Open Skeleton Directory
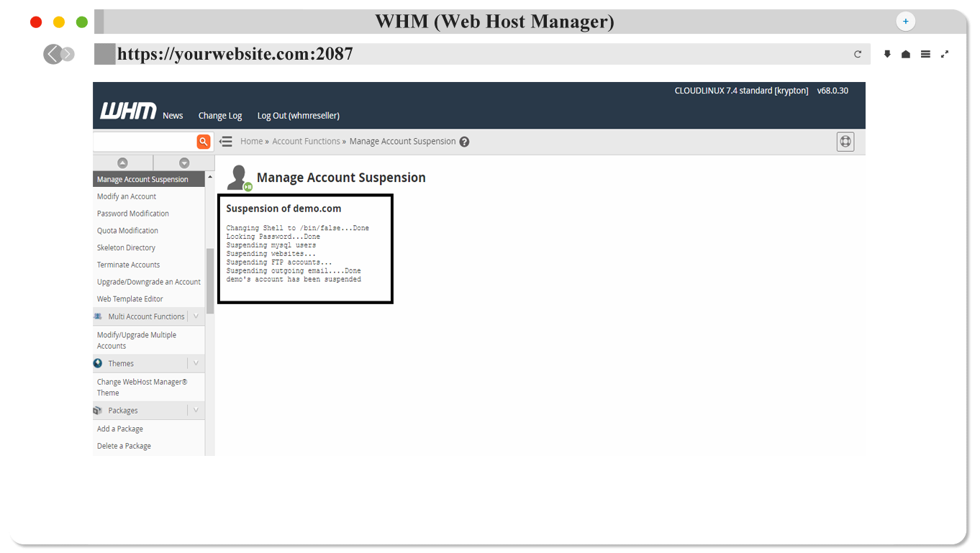This screenshot has width=980, height=553. [126, 248]
